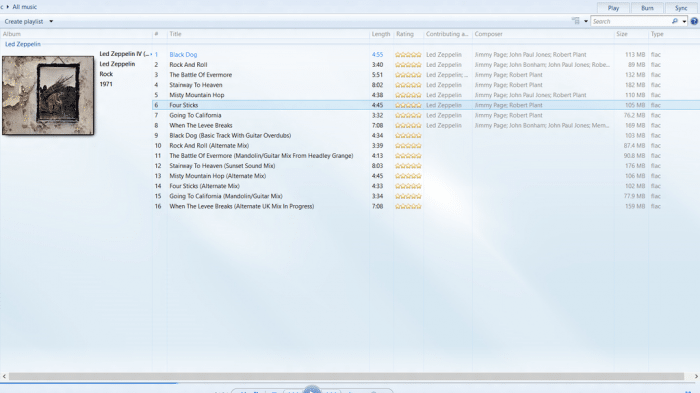The width and height of the screenshot is (700, 393).
Task: Rate Stairway To Heaven using its stars
Action: click(x=408, y=85)
